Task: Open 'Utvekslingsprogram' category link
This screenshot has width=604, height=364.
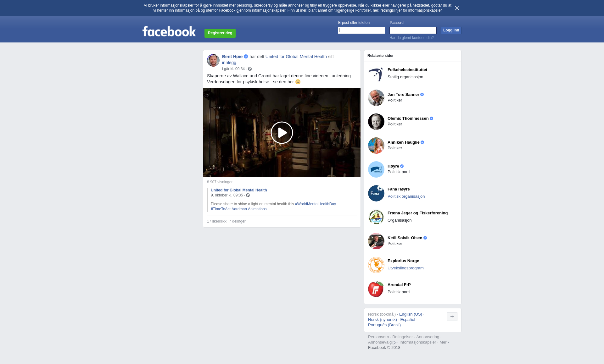Action: pyautogui.click(x=405, y=268)
